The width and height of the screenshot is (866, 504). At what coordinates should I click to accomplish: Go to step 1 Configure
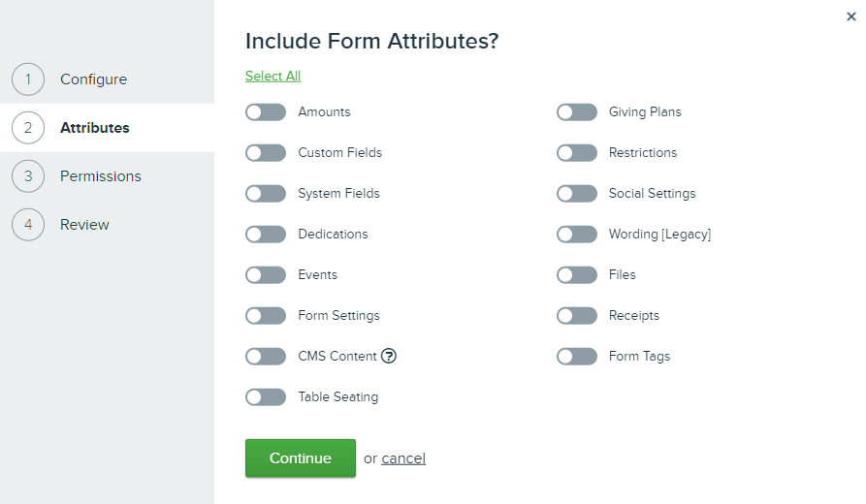(x=93, y=79)
